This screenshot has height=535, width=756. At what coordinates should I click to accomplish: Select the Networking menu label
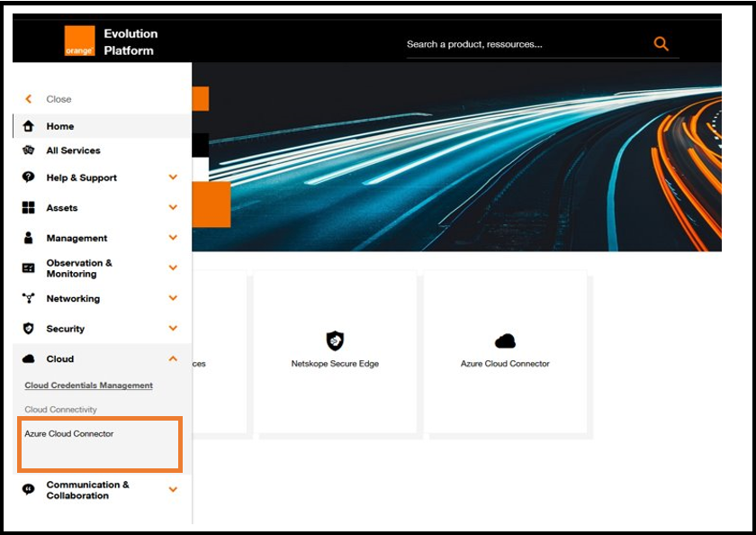(x=73, y=299)
